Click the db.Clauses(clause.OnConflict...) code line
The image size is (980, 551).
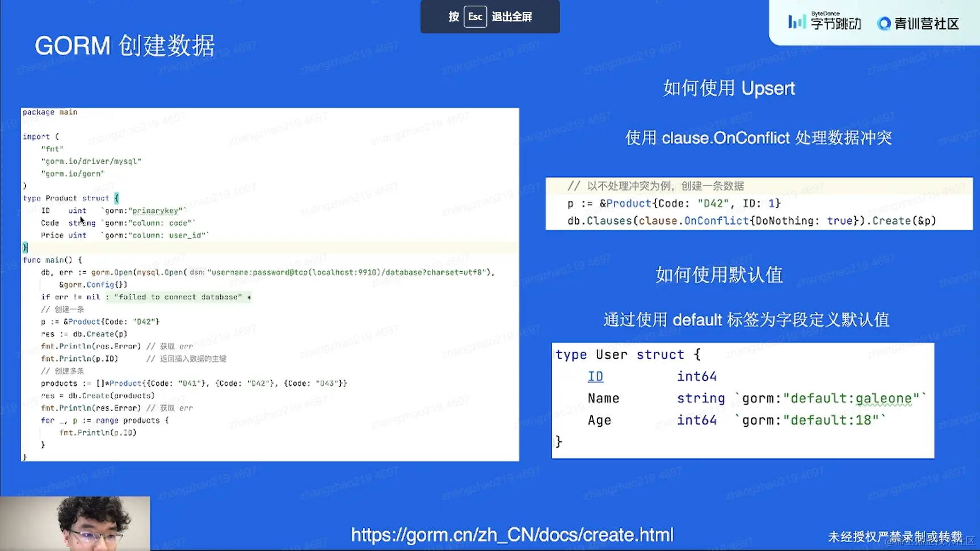tap(752, 221)
